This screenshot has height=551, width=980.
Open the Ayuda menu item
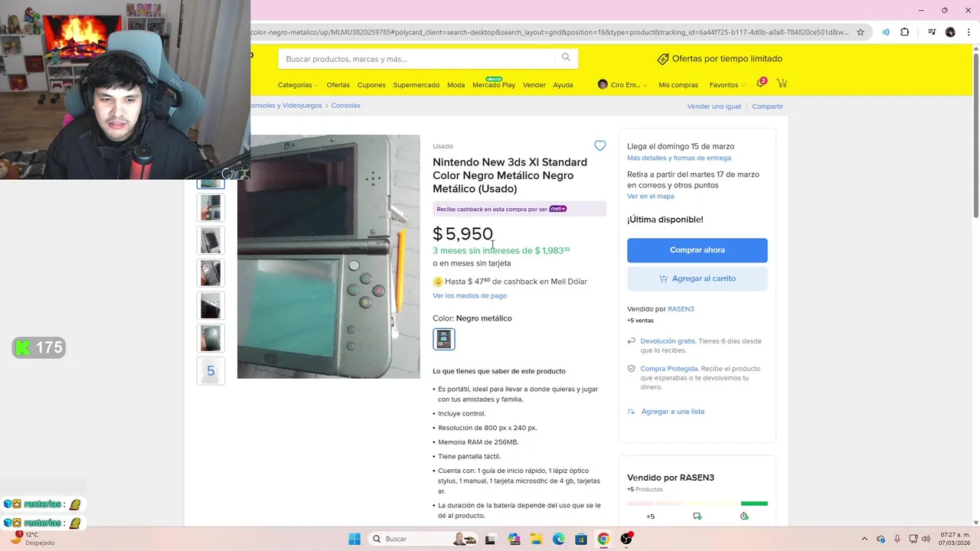(x=563, y=85)
